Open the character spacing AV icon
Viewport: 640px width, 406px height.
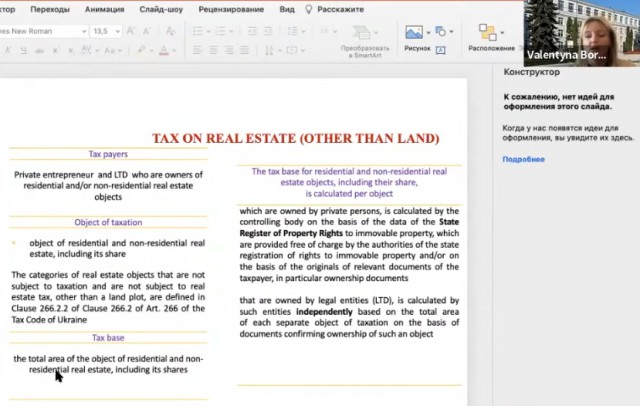(x=86, y=50)
